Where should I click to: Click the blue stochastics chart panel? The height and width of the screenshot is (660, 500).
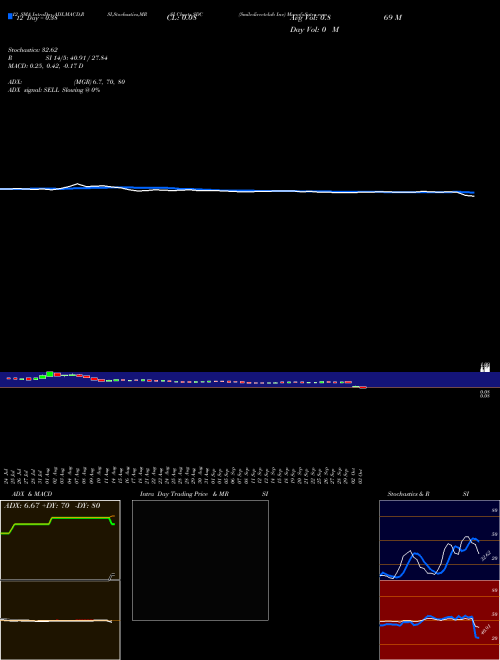point(439,540)
